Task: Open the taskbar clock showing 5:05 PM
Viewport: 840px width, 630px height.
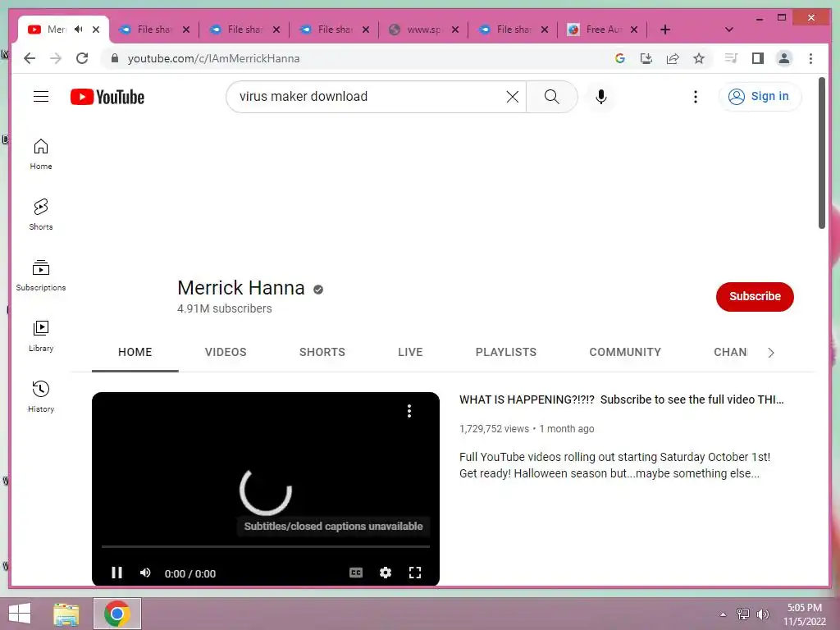Action: pos(805,614)
